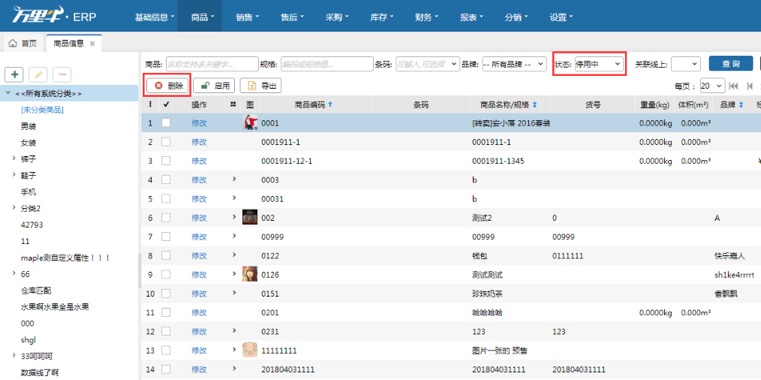Sort by 品牌 column arrow icon

tap(741, 104)
